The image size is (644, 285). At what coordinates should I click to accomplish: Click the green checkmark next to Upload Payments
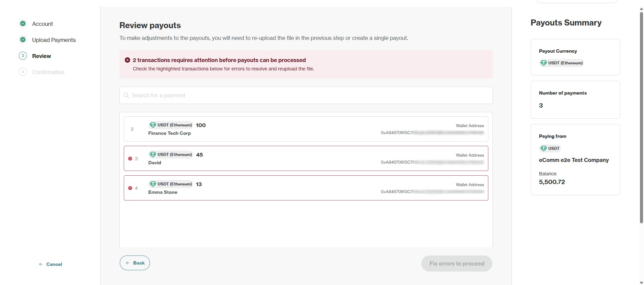[23, 40]
